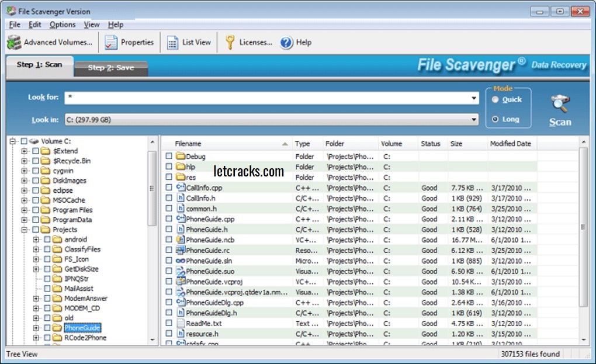Click the ReadMe.txt file icon
This screenshot has width=596, height=364.
pyautogui.click(x=180, y=323)
